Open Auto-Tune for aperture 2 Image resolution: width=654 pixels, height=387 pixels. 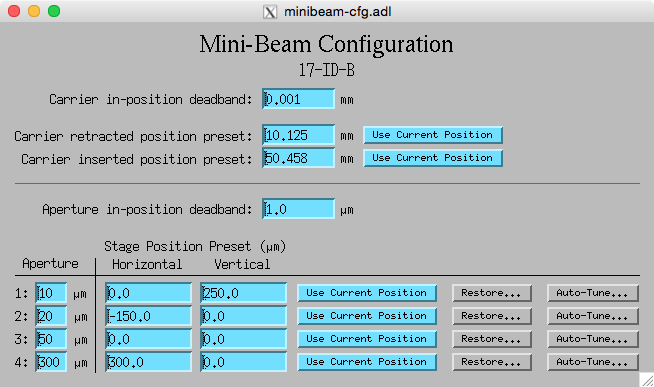592,316
